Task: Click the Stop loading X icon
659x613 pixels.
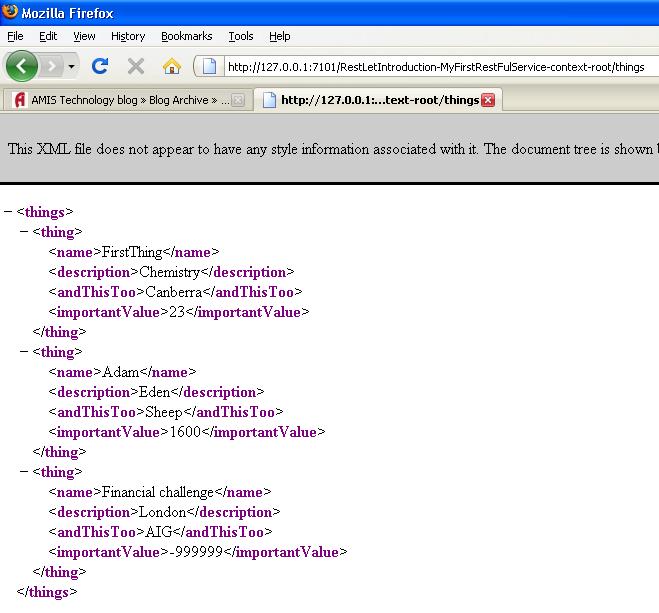Action: click(x=136, y=67)
